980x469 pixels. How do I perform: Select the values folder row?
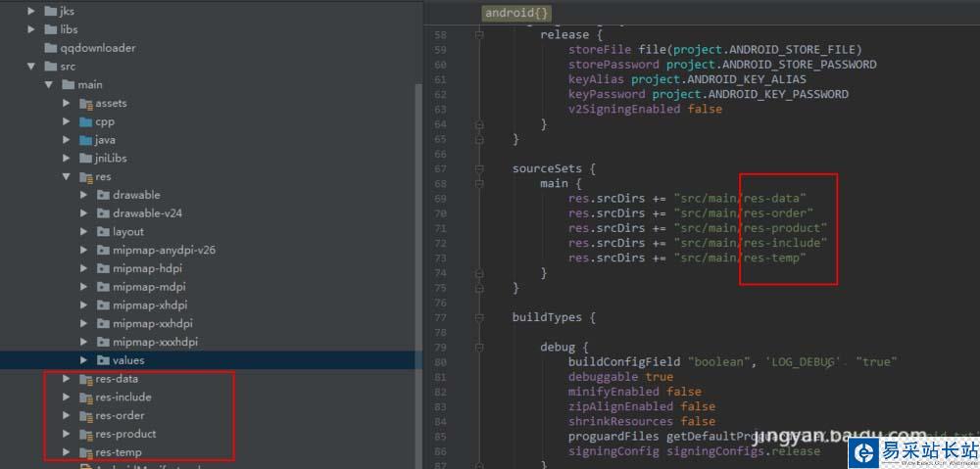(211, 360)
